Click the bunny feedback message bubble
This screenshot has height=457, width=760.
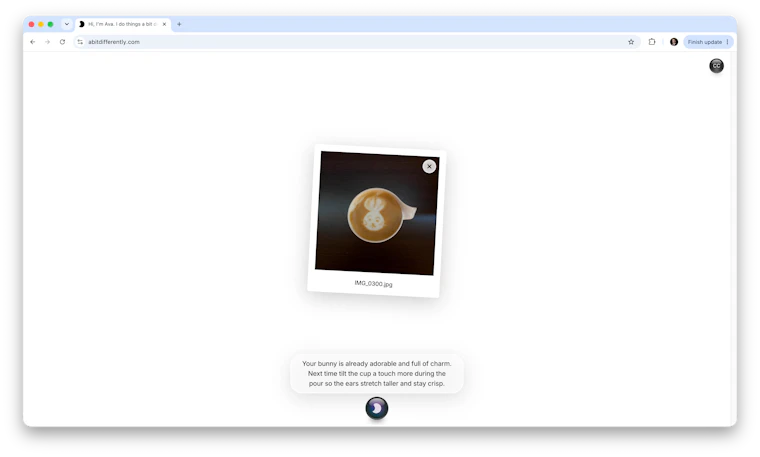click(377, 374)
